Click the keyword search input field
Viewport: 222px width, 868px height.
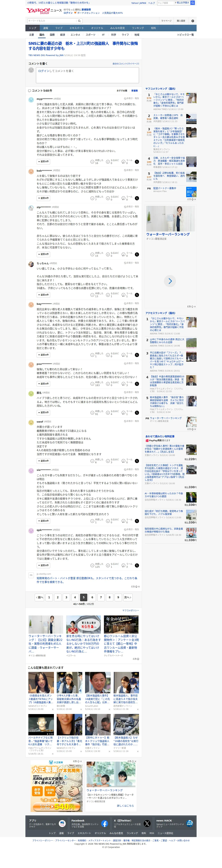pos(52,21)
